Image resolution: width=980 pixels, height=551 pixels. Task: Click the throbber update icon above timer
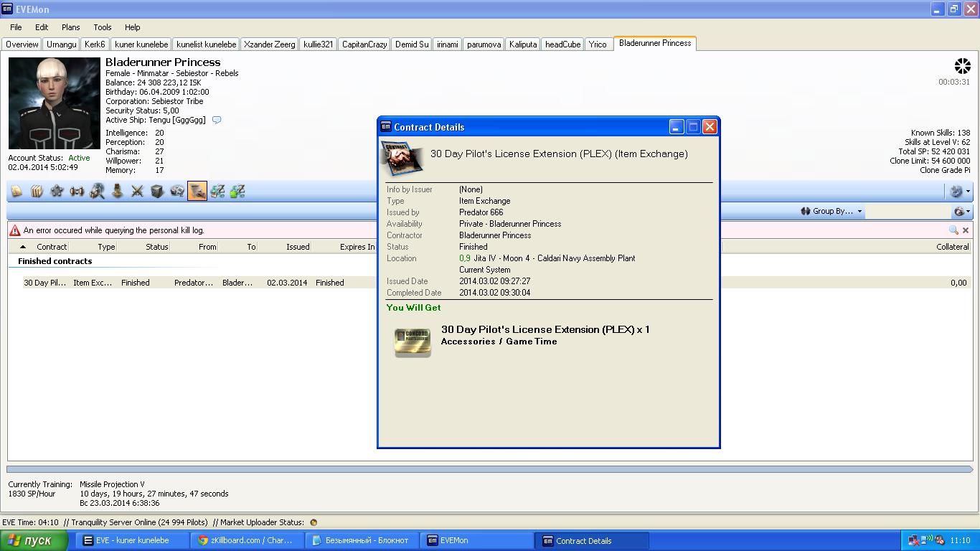[961, 67]
